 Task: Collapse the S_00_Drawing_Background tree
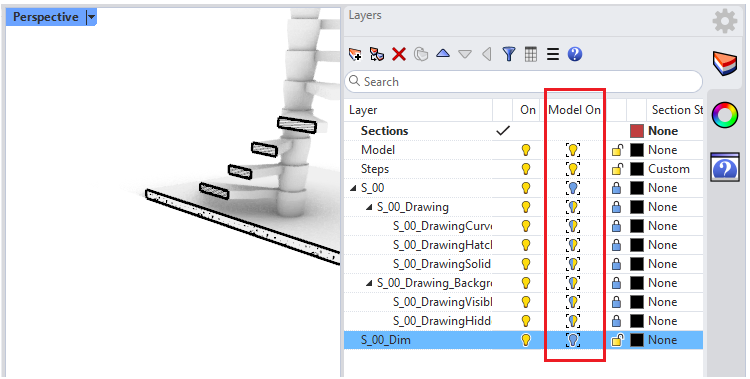point(369,283)
